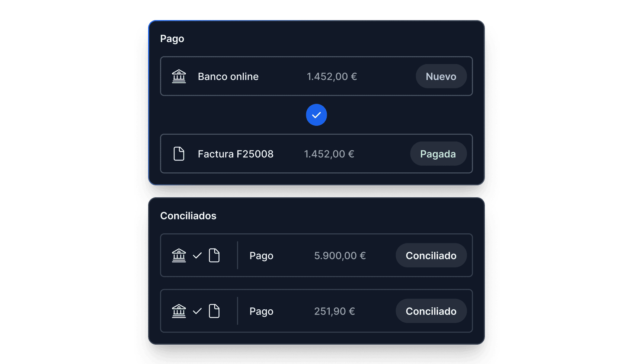Screen dimensions: 633x364
Task: Click bank icon in 251,90 € row
Action: 179,311
